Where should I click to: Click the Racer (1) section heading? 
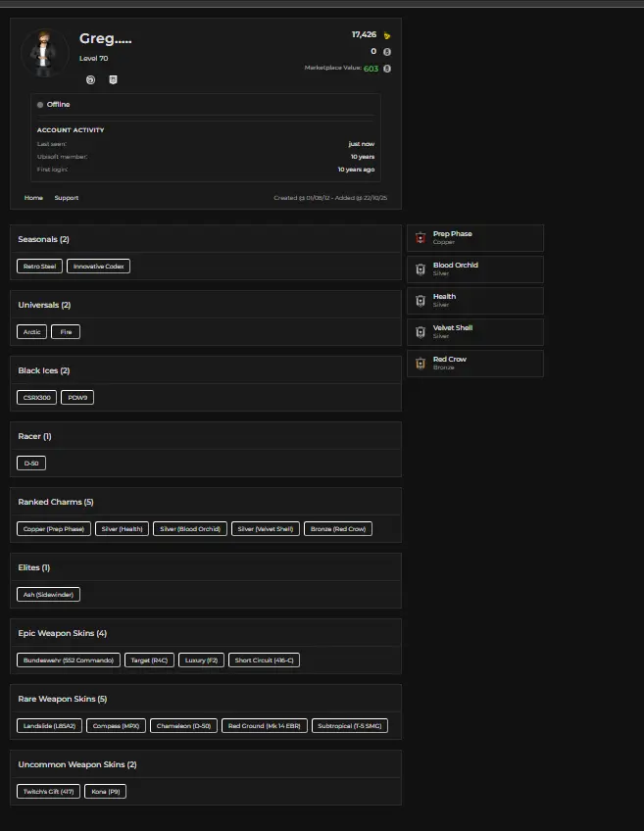click(x=34, y=437)
